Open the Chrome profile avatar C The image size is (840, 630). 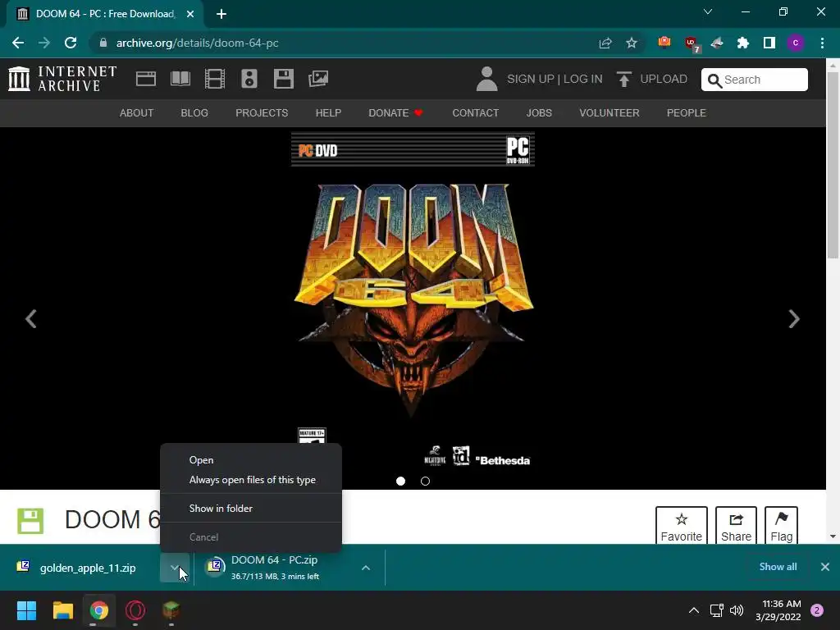tap(796, 43)
